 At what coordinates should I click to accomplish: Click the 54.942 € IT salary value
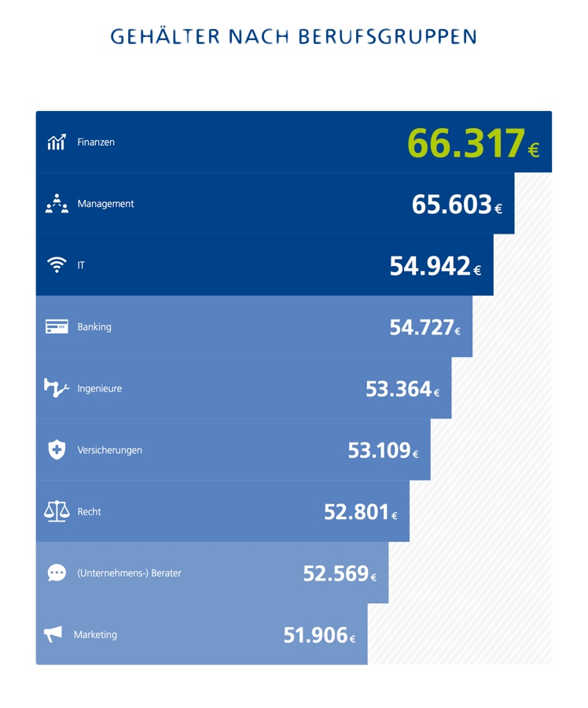(x=435, y=266)
